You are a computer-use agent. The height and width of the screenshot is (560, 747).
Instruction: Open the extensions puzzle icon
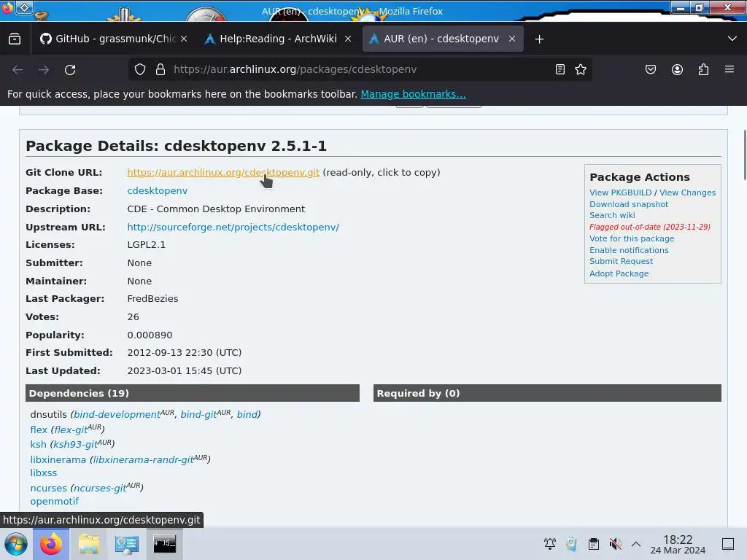pos(703,69)
